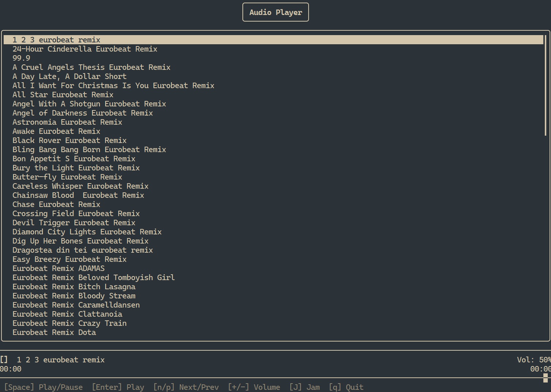The width and height of the screenshot is (551, 392).
Task: Select 'All Star Eurobeat Remix'
Action: [63, 94]
